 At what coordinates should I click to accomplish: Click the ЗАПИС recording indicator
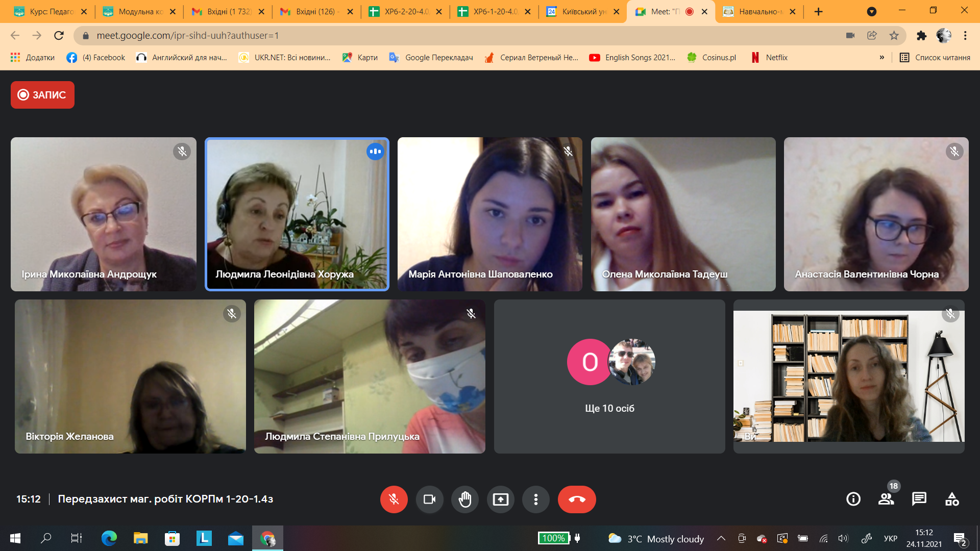(42, 95)
